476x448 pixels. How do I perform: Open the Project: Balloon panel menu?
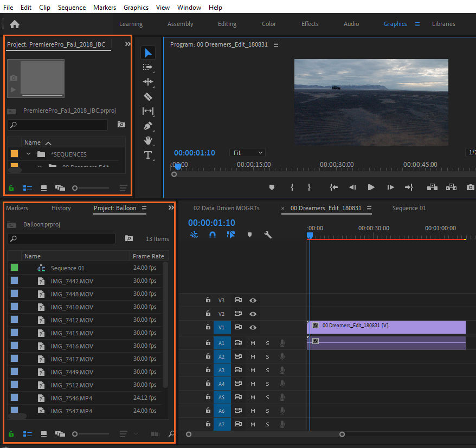point(144,207)
